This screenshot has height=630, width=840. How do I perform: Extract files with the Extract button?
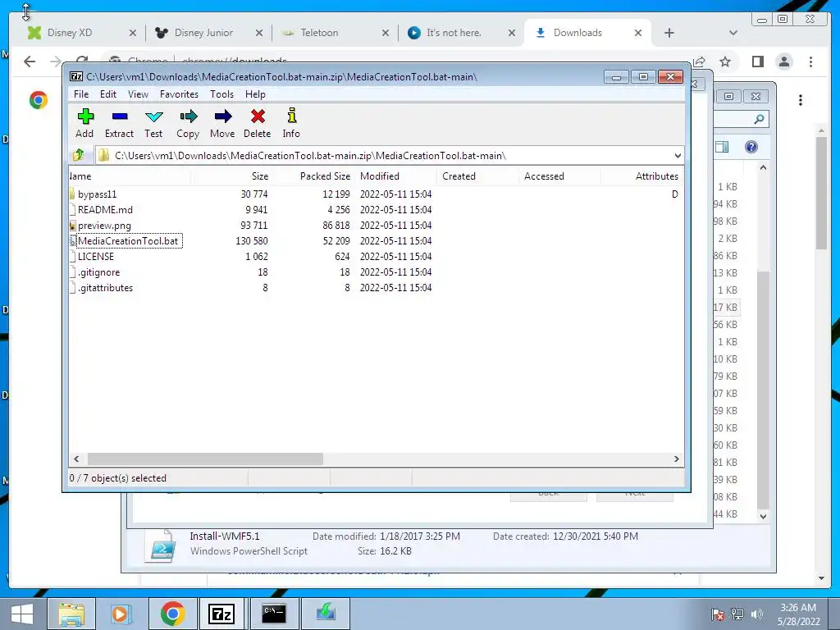[119, 123]
